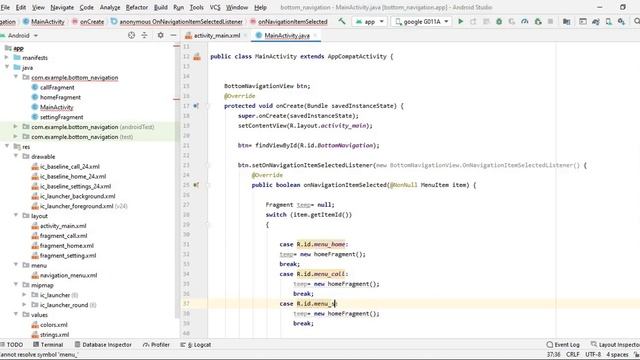Image resolution: width=640 pixels, height=360 pixels.
Task: Select homeFragment class in tree
Action: click(60, 97)
